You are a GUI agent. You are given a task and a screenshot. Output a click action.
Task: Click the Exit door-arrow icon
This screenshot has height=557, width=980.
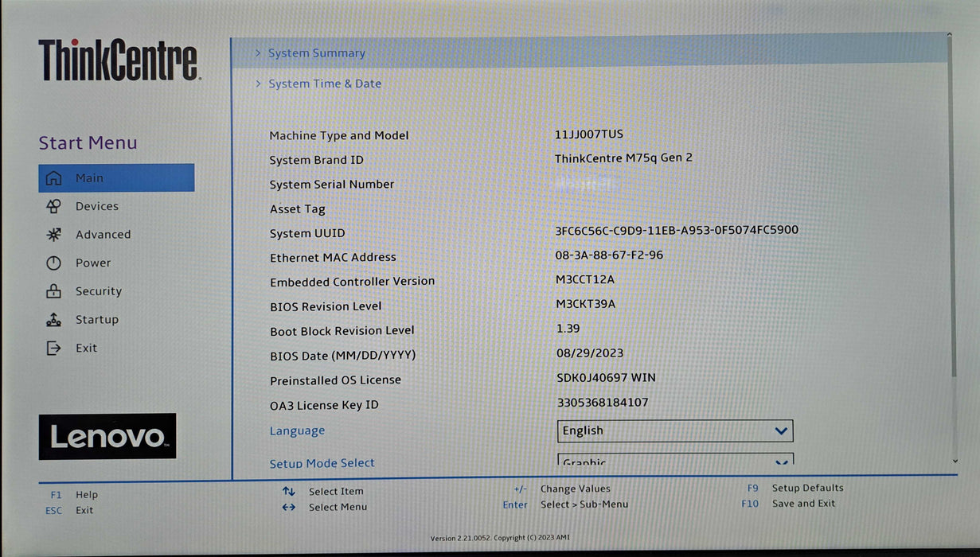[x=53, y=348]
